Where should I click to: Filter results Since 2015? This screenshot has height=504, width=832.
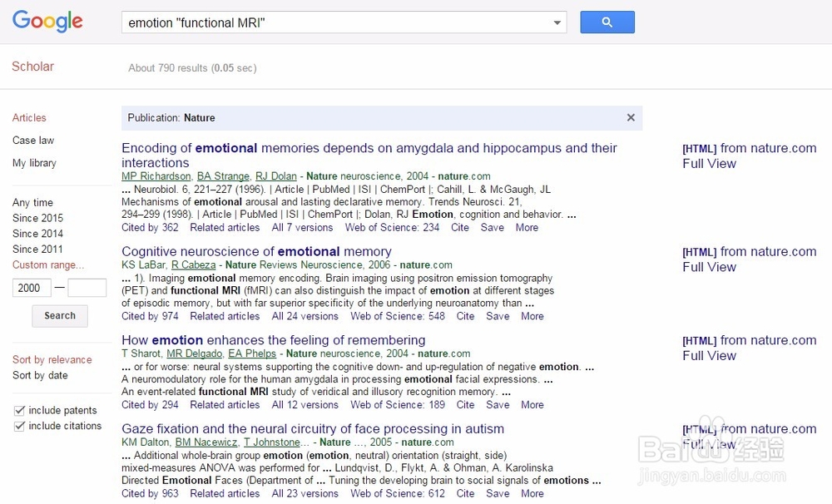(x=37, y=218)
